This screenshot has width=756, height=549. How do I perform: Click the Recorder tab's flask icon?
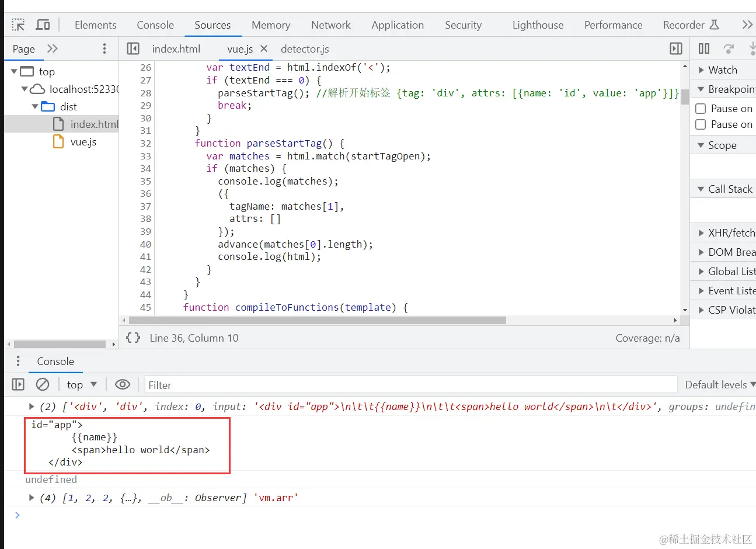click(714, 25)
